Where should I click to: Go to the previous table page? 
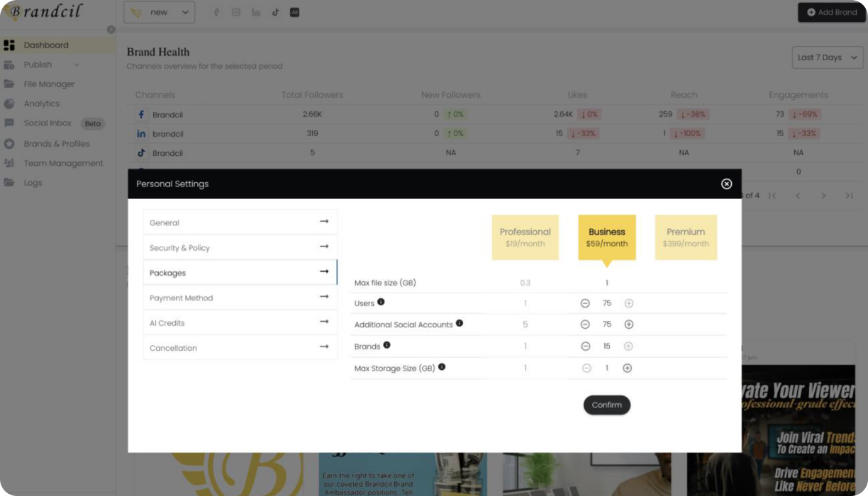tap(798, 196)
